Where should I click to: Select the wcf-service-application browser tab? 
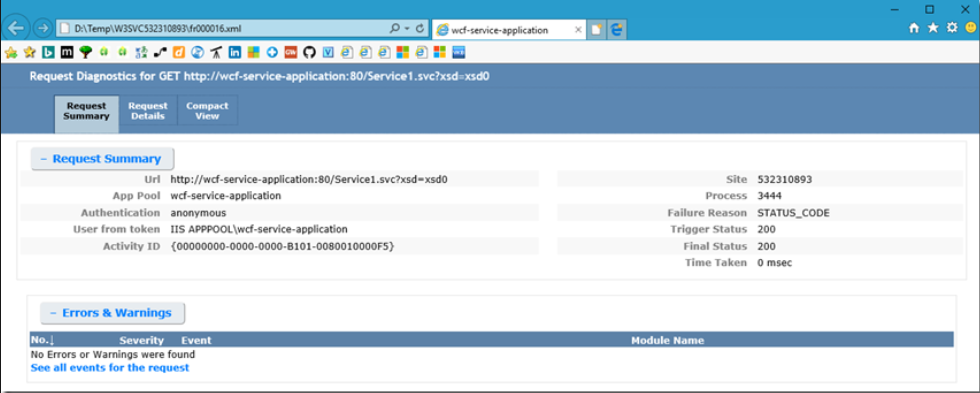(509, 29)
